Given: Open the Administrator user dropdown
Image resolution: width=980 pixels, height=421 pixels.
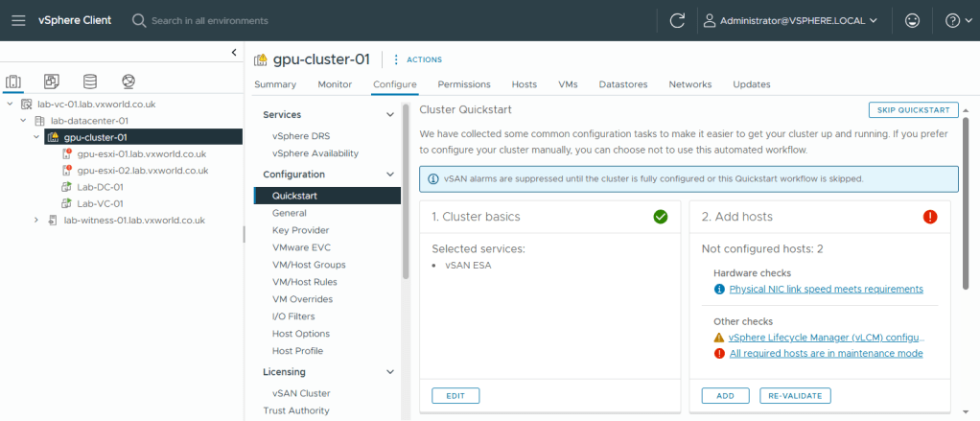Looking at the screenshot, I should 790,20.
